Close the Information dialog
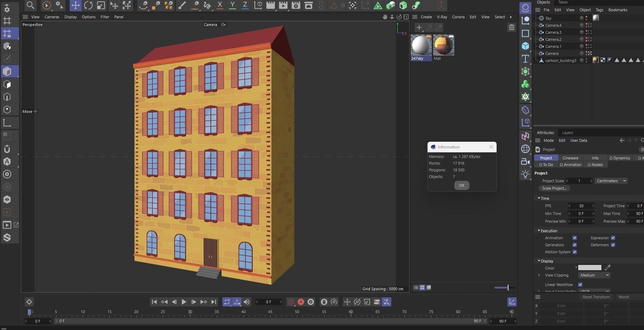Screen dimensions: 644x330 pyautogui.click(x=491, y=147)
